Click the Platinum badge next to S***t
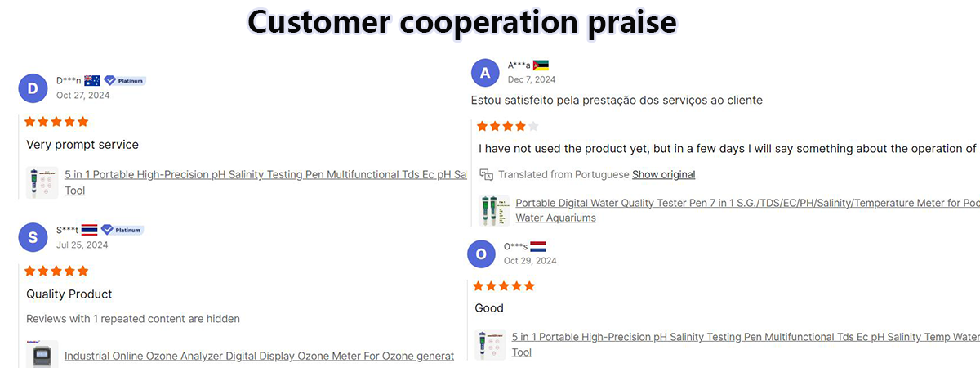Screen dimensions: 980x368 pos(122,230)
